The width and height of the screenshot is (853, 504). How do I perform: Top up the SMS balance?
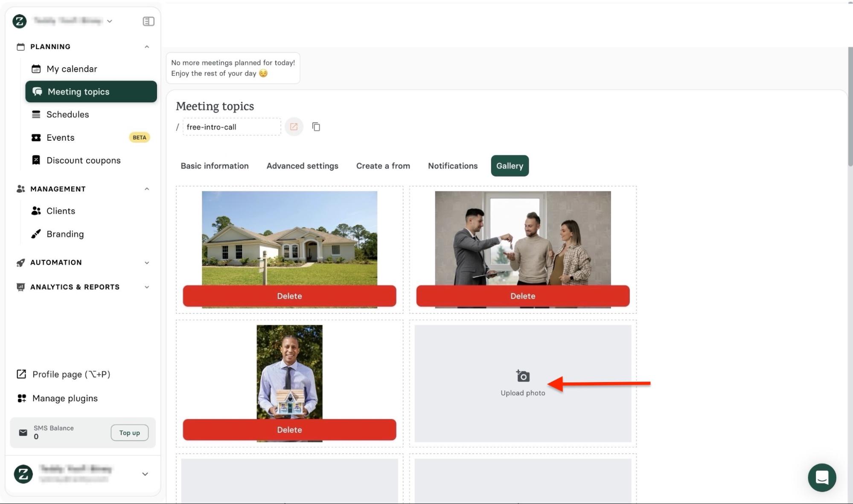[129, 432]
